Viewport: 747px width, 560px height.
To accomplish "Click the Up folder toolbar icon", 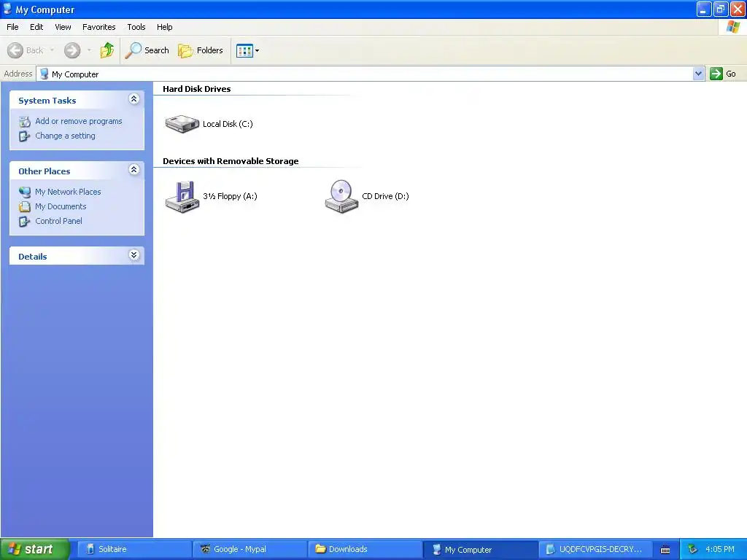I will point(107,50).
